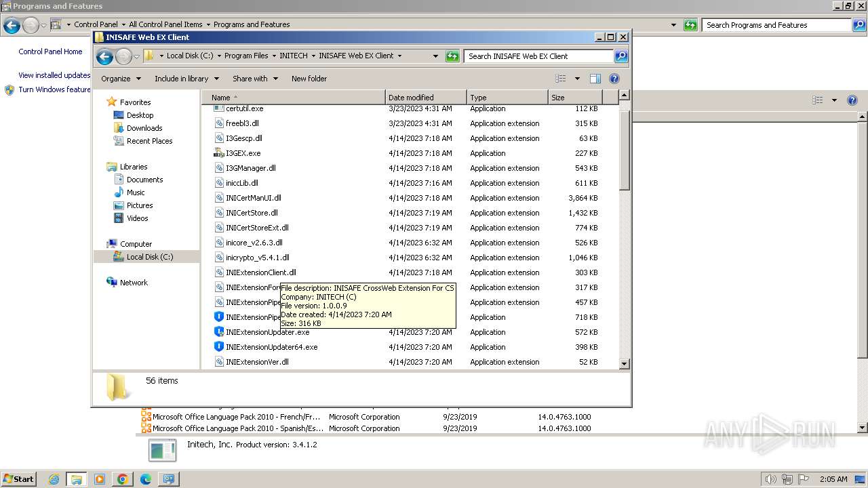
Task: Click the Control Panel taskbar icon
Action: point(168,479)
